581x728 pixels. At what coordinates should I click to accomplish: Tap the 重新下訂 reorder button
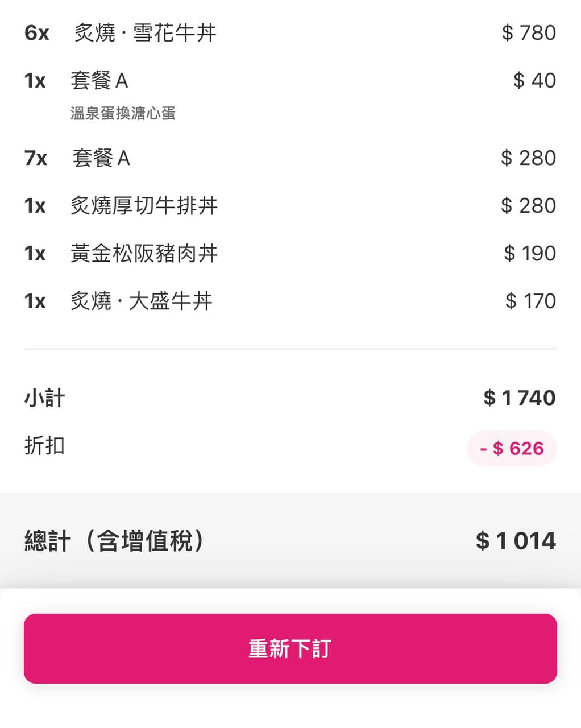[290, 648]
